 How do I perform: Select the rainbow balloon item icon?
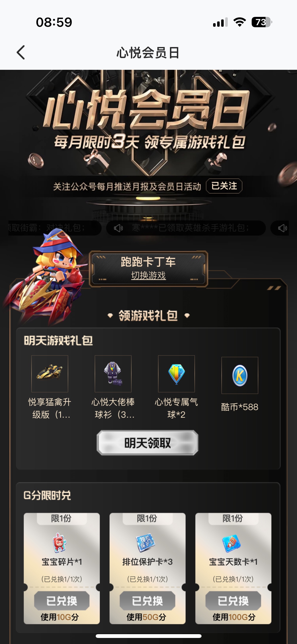pos(176,374)
